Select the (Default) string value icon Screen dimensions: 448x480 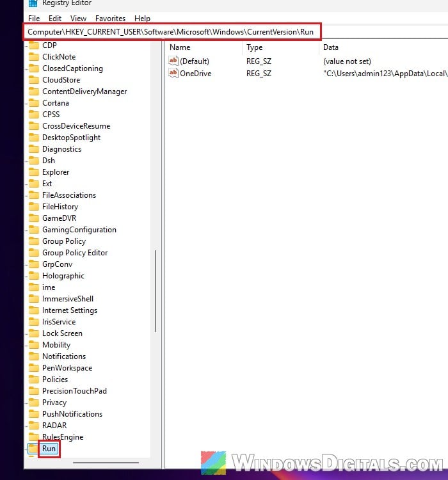pos(173,61)
